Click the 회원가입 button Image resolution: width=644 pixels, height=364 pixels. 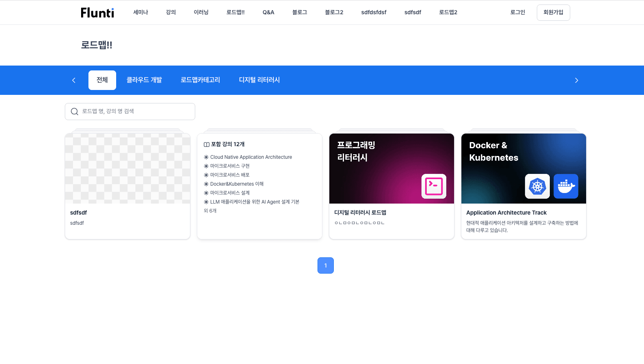553,13
